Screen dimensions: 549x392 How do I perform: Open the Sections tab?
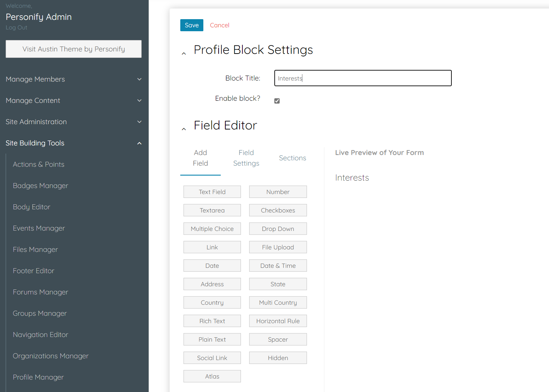click(x=292, y=158)
